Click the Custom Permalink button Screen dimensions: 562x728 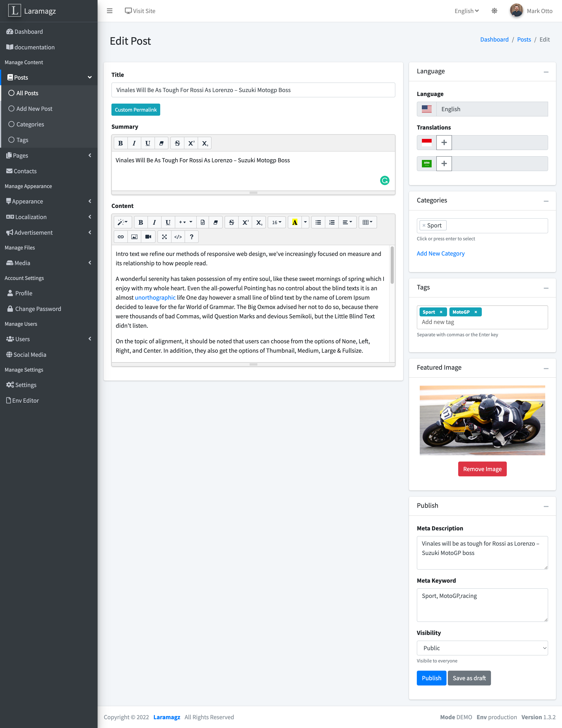click(135, 110)
